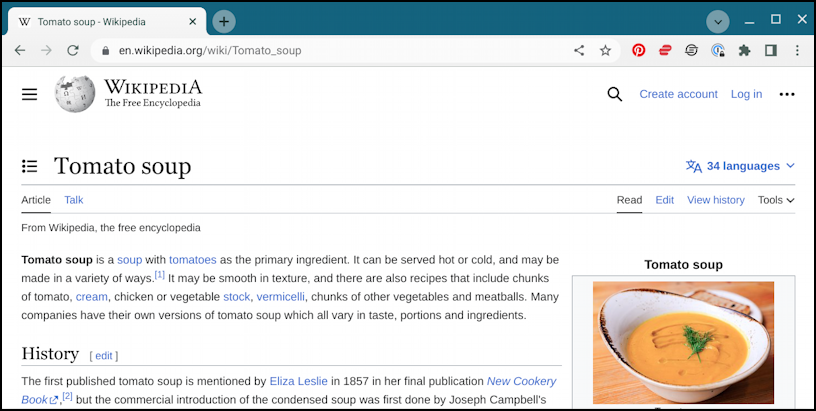
Task: Open citation reference [1]
Action: click(x=159, y=274)
